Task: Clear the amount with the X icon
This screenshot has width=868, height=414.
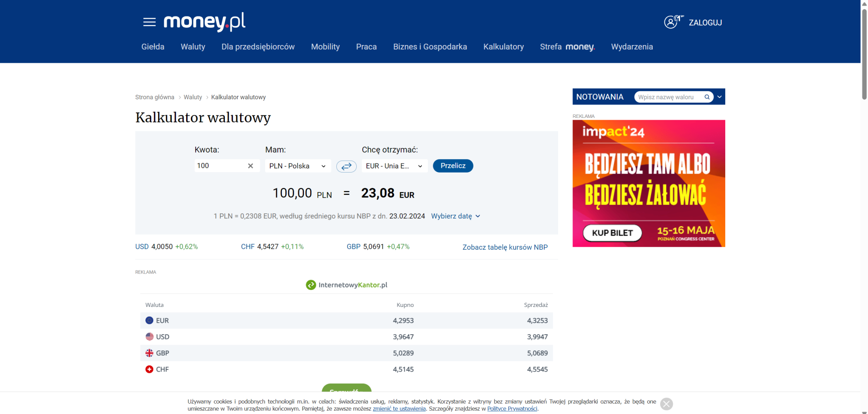Action: pyautogui.click(x=250, y=166)
